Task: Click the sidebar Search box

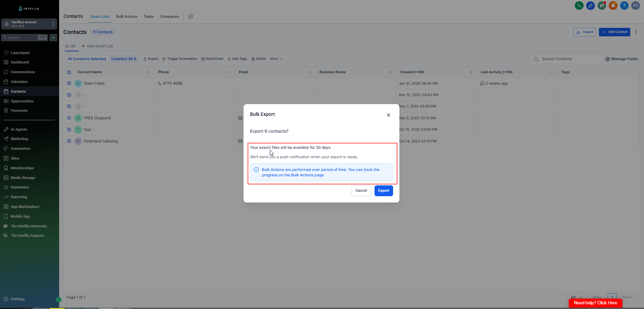Action: pos(25,38)
